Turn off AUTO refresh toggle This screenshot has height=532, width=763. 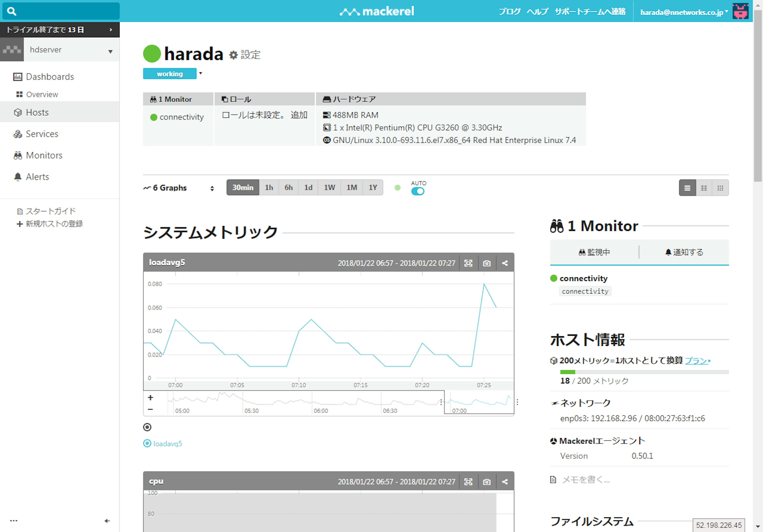coord(417,191)
